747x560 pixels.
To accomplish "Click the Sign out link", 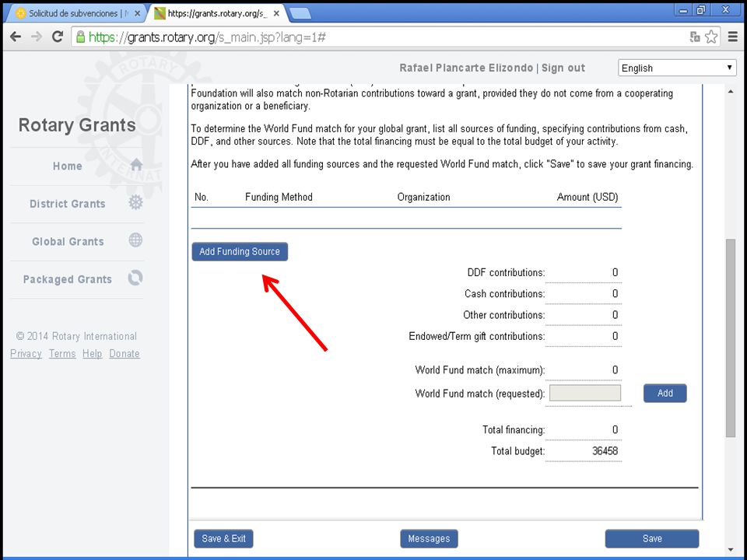I will coord(563,68).
